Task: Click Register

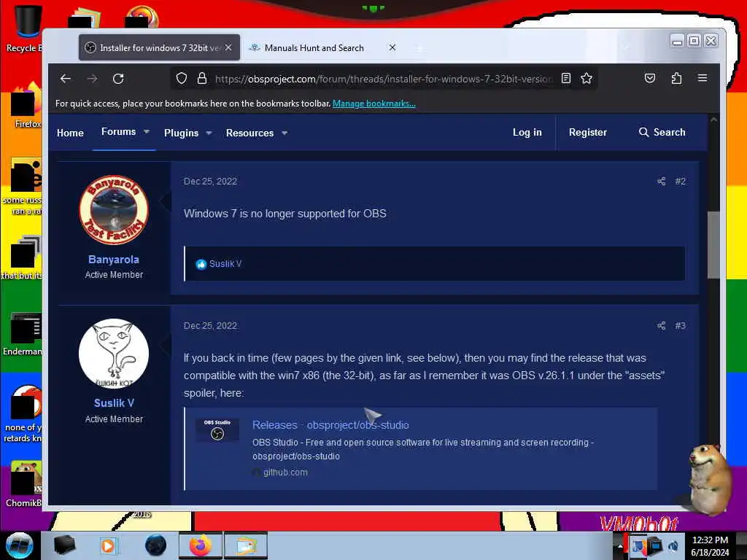Action: tap(587, 133)
